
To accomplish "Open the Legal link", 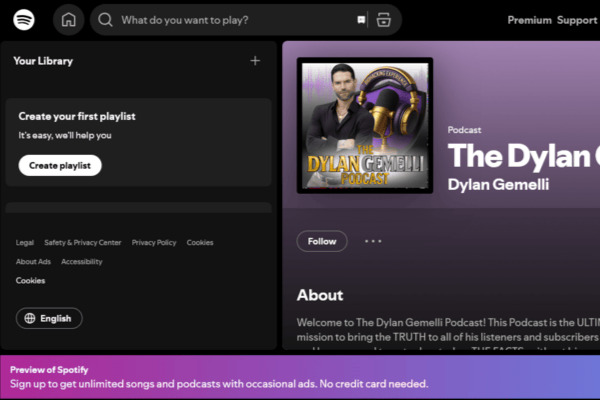I will point(25,242).
